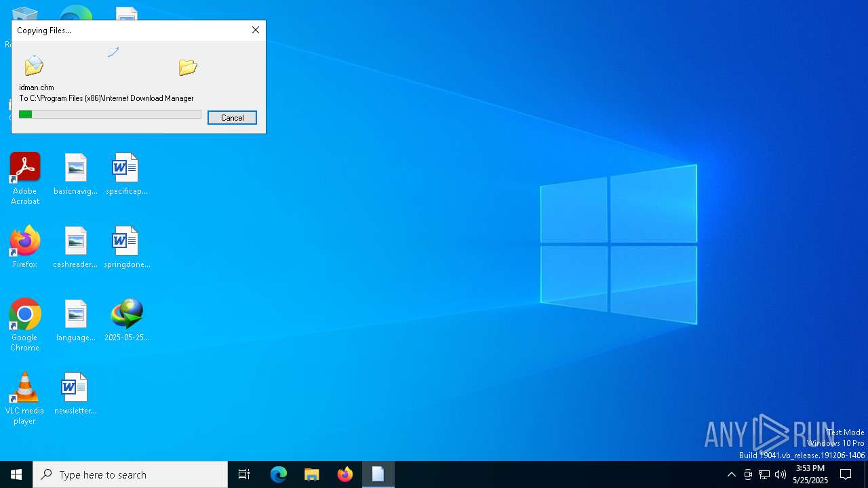This screenshot has height=488, width=868.
Task: Click the source open-folder icon in dialog
Action: tap(34, 66)
